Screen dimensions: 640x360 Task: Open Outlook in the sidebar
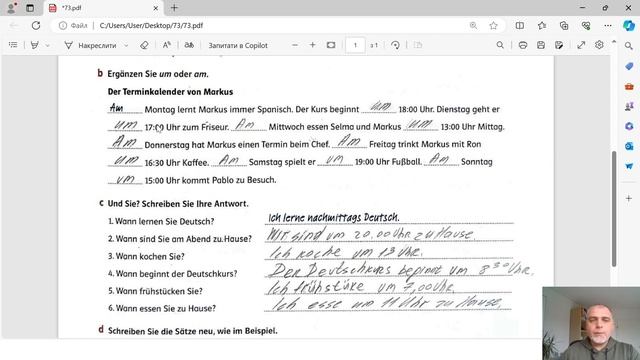pos(629,146)
